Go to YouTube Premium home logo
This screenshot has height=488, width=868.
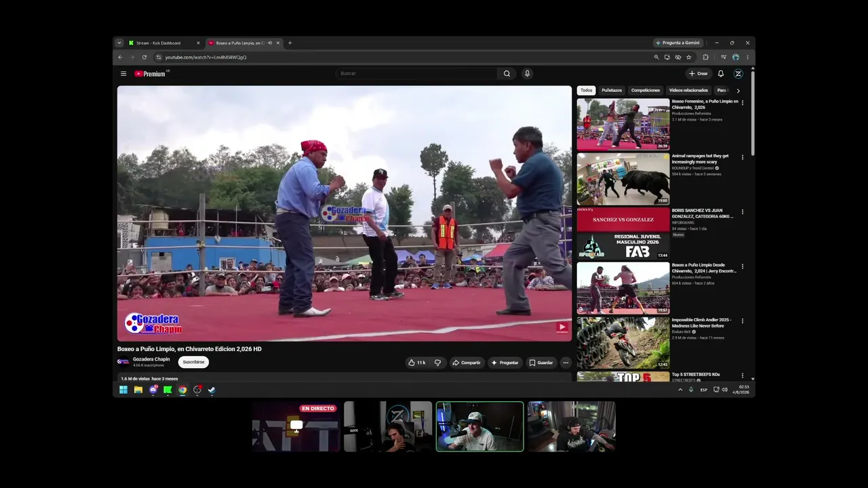(x=150, y=74)
